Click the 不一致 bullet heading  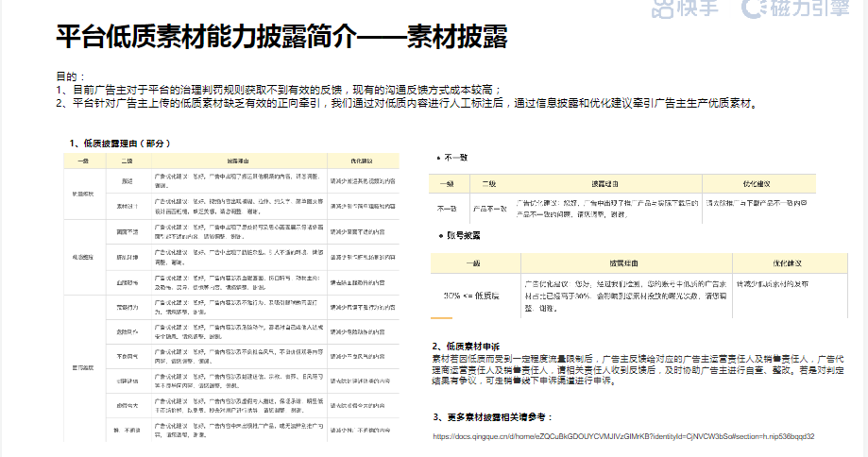tap(455, 159)
